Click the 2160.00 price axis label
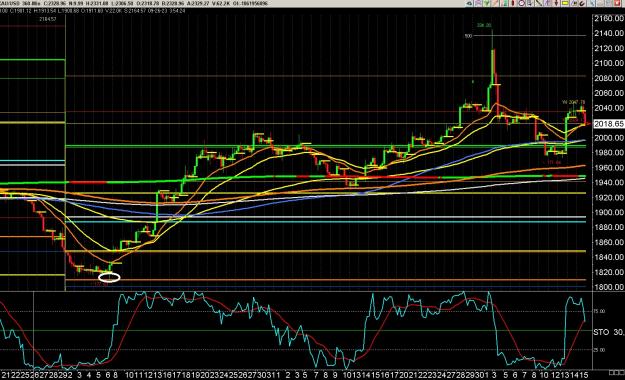The image size is (625, 380). click(609, 18)
